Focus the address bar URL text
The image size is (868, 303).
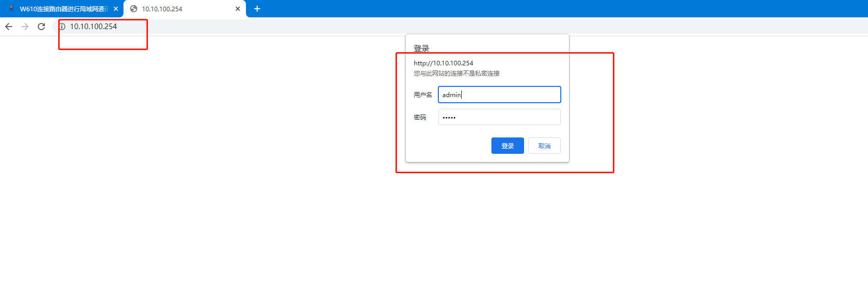click(93, 27)
